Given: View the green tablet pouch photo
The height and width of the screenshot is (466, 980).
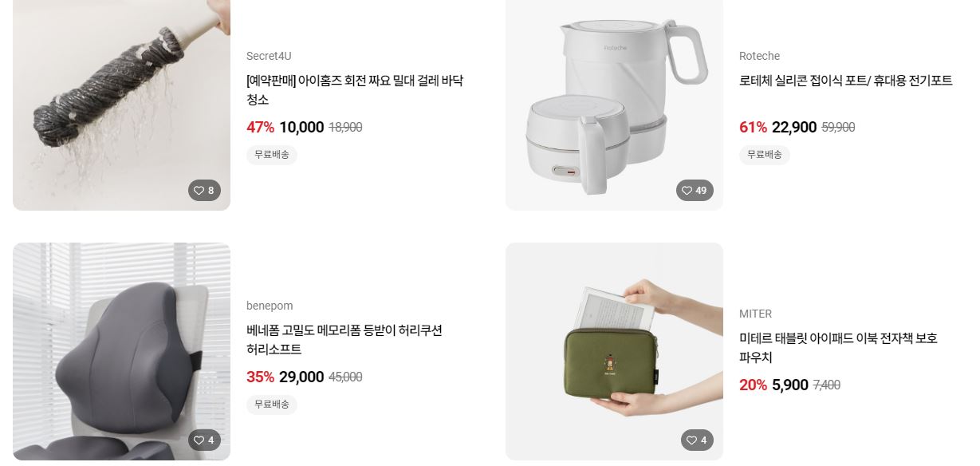Looking at the screenshot, I should tap(614, 352).
